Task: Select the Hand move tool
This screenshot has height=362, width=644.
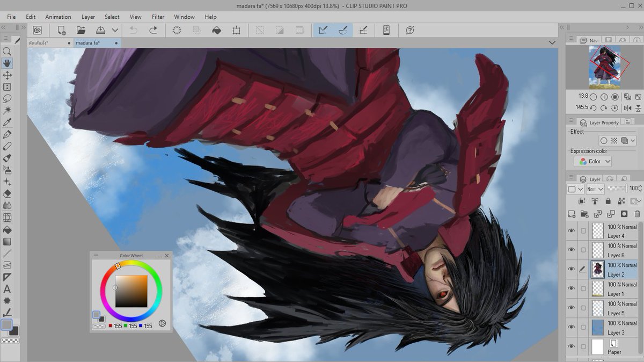Action: click(7, 63)
